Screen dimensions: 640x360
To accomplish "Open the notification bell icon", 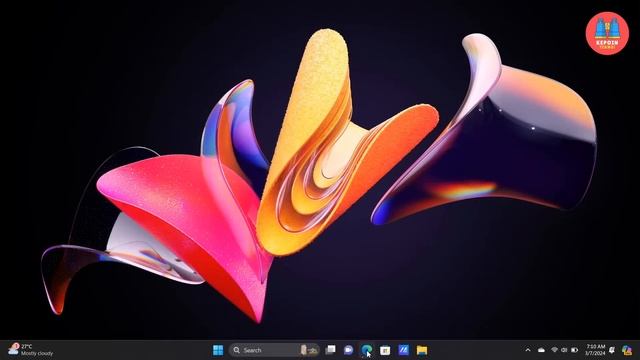I will pos(612,350).
